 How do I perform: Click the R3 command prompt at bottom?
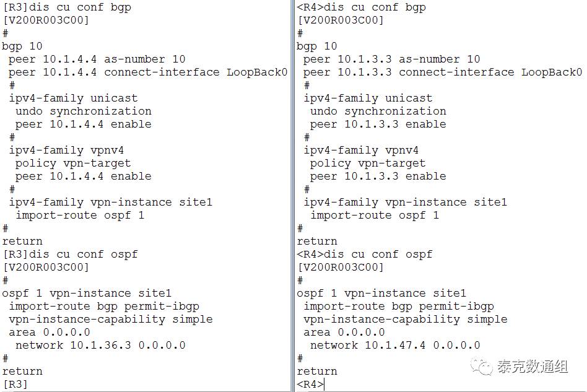click(15, 384)
